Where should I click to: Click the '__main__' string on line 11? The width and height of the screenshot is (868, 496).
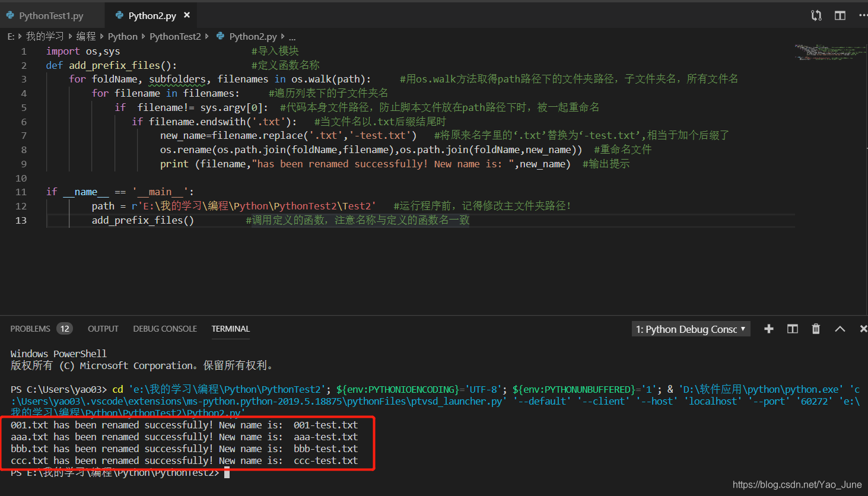tap(160, 192)
